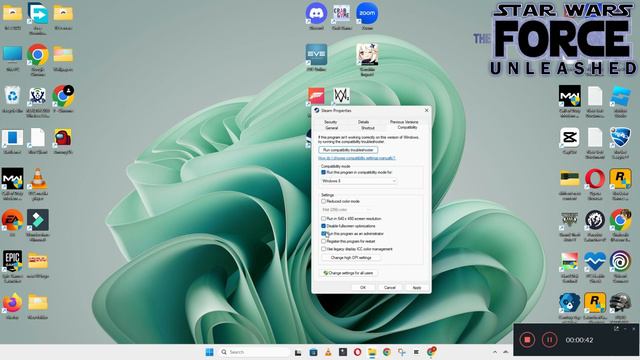Uncheck Disable fullscreen optimizations
This screenshot has height=360, width=640.
323,226
